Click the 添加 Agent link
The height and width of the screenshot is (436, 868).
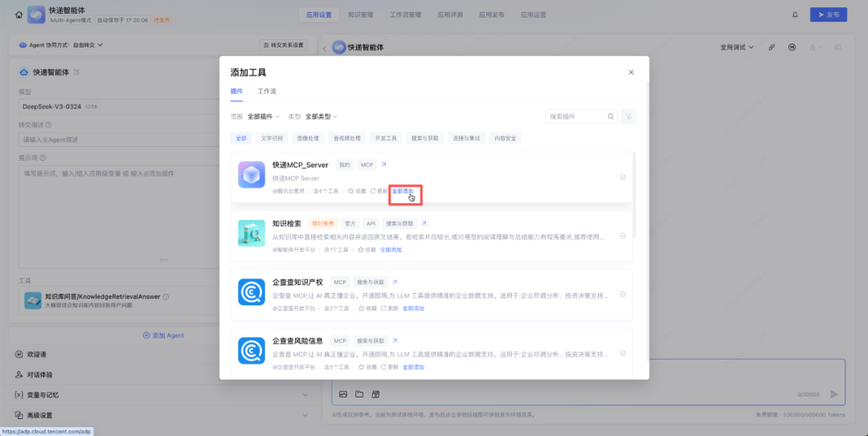[163, 336]
